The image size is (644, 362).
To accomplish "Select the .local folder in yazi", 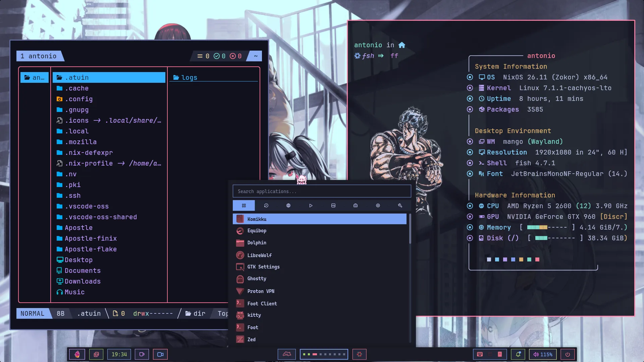I will 109,131.
